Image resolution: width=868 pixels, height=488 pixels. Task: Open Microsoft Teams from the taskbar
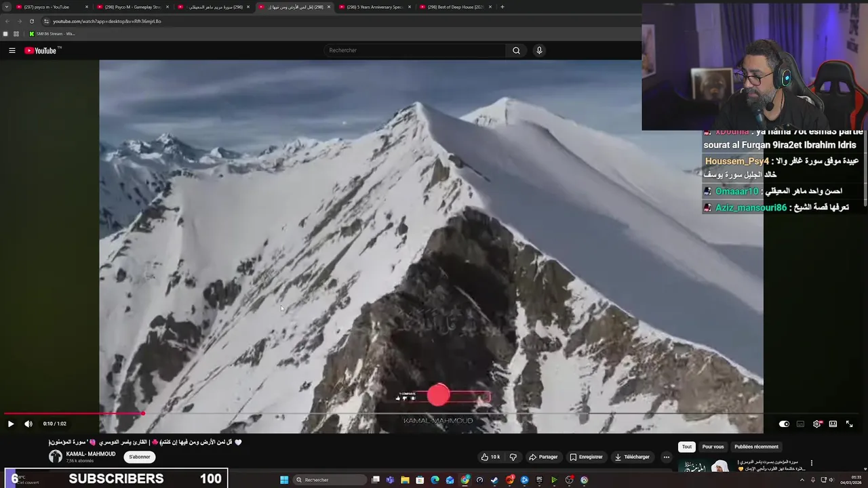click(x=390, y=480)
